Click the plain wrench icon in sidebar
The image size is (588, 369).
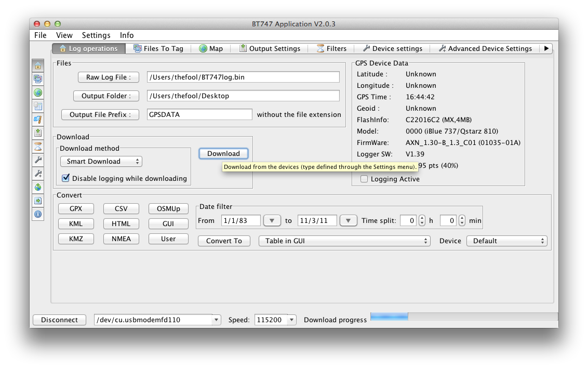[38, 160]
